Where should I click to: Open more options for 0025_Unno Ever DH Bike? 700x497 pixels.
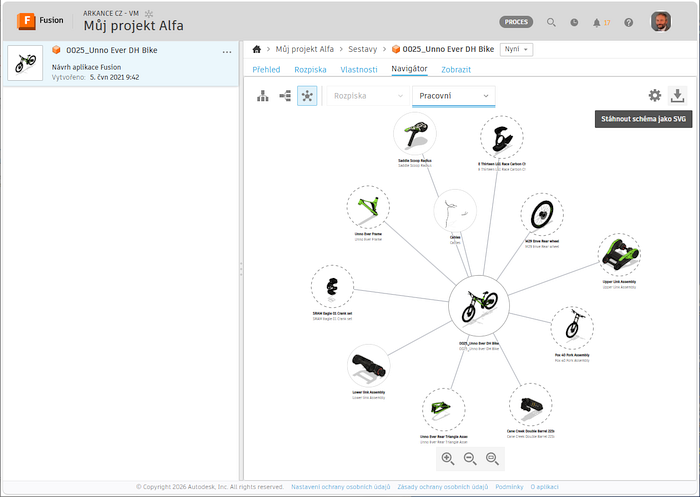[x=227, y=52]
